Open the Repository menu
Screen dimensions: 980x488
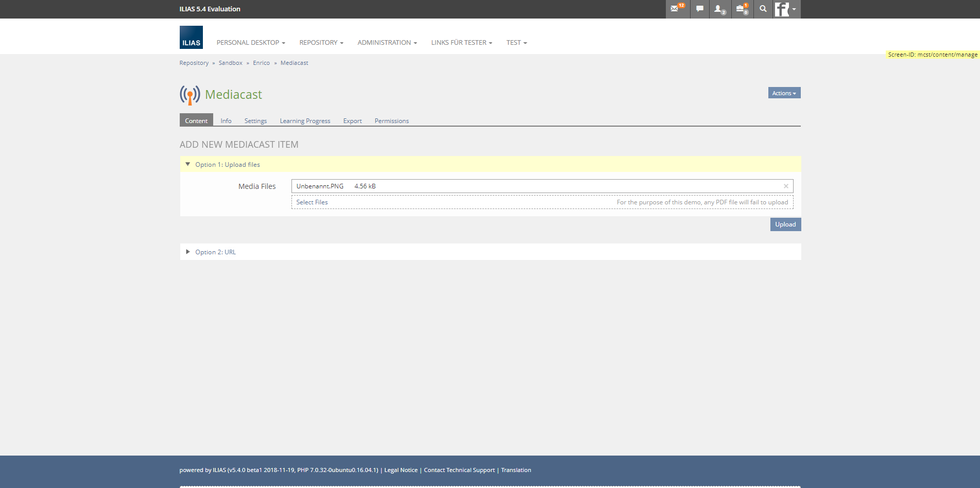click(321, 43)
